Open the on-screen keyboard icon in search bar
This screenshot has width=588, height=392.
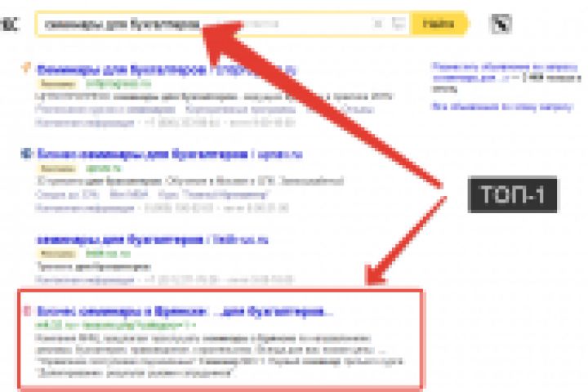tap(398, 24)
